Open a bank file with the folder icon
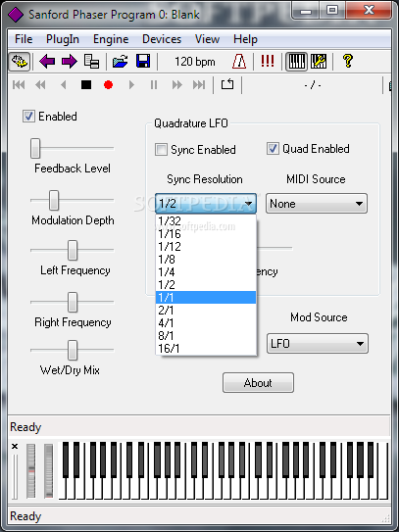 121,62
